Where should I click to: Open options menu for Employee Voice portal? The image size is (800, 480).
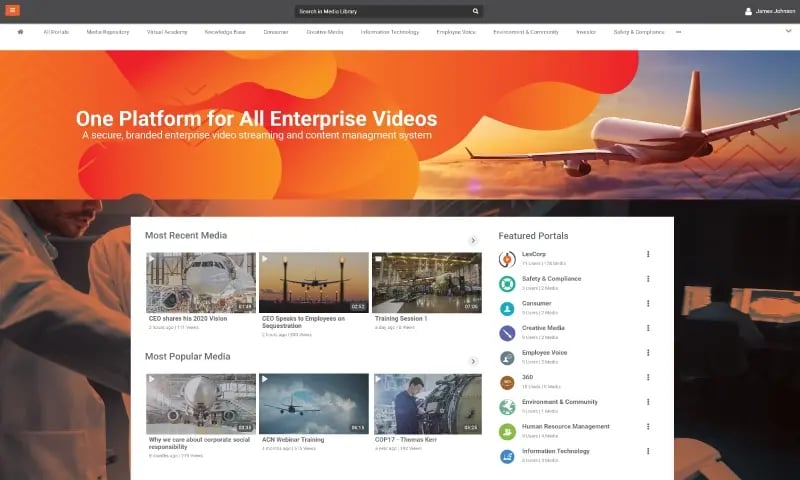coord(648,353)
